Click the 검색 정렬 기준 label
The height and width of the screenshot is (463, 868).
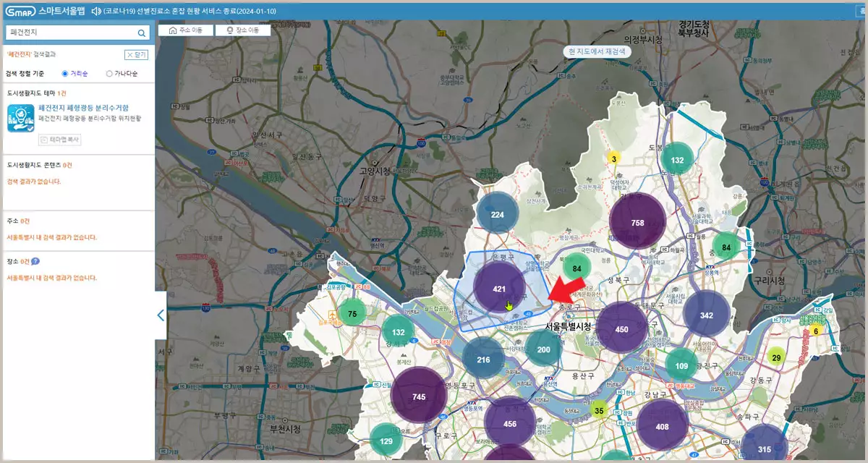point(25,74)
